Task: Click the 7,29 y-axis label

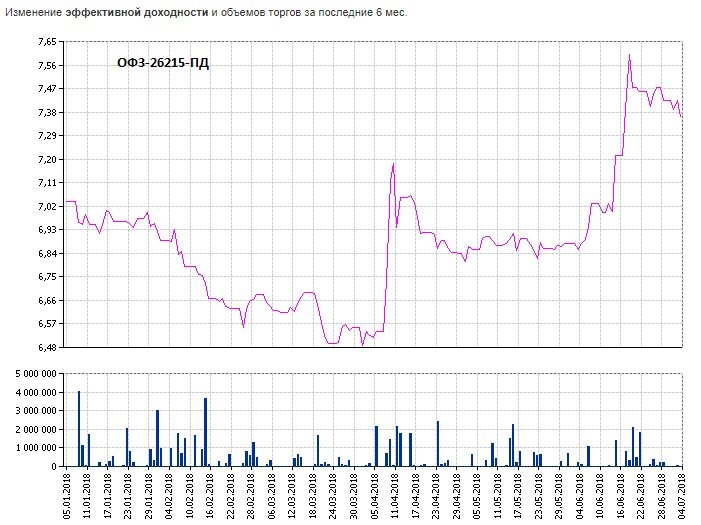Action: click(47, 136)
